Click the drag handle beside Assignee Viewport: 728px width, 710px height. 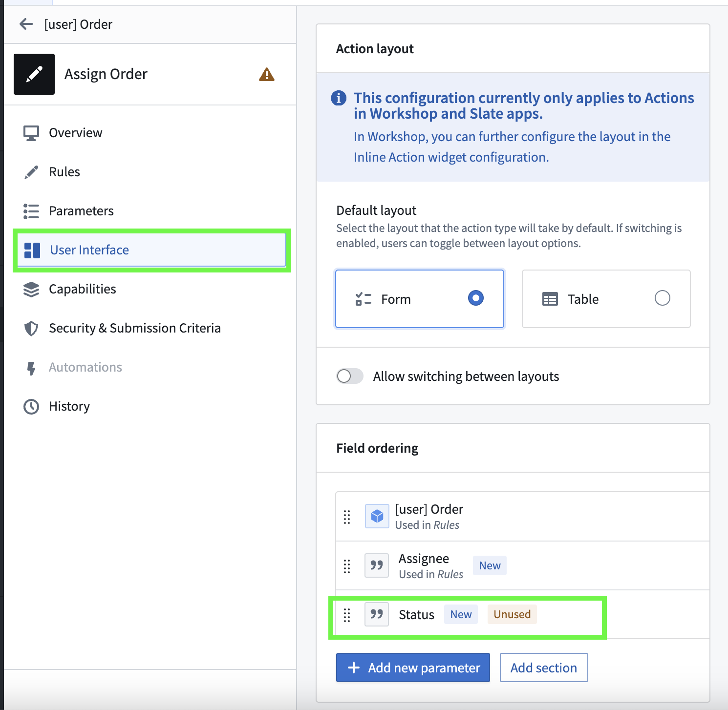[347, 566]
